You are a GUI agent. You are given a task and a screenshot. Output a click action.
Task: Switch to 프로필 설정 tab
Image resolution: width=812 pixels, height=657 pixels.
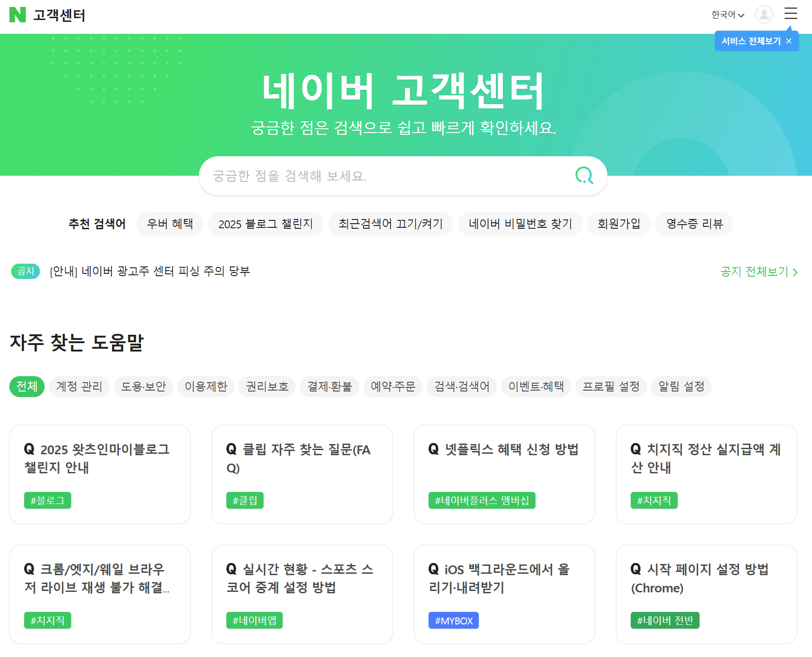[611, 386]
